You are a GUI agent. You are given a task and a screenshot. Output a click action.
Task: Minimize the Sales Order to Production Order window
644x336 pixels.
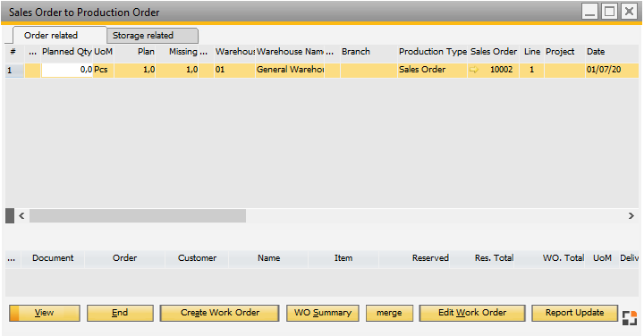(x=589, y=12)
